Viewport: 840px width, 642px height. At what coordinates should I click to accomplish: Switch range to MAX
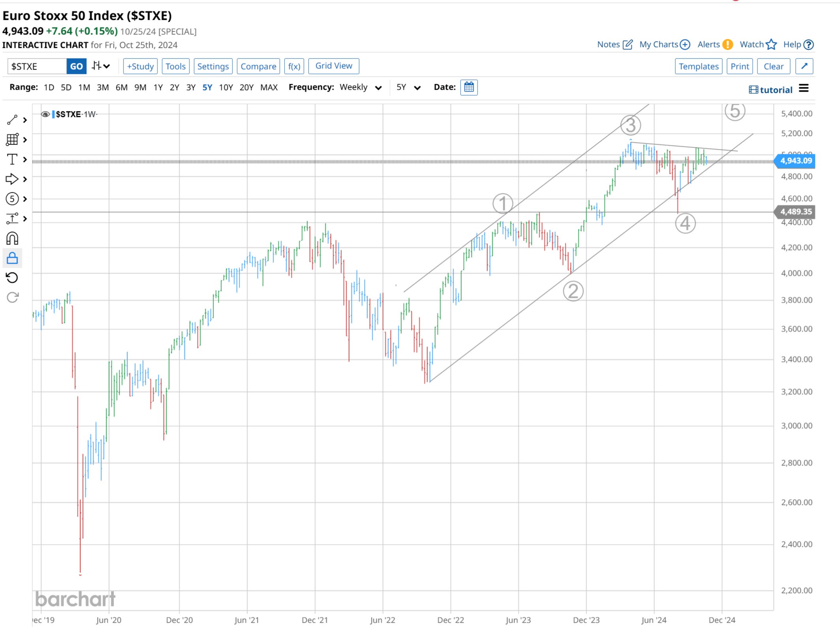click(269, 87)
